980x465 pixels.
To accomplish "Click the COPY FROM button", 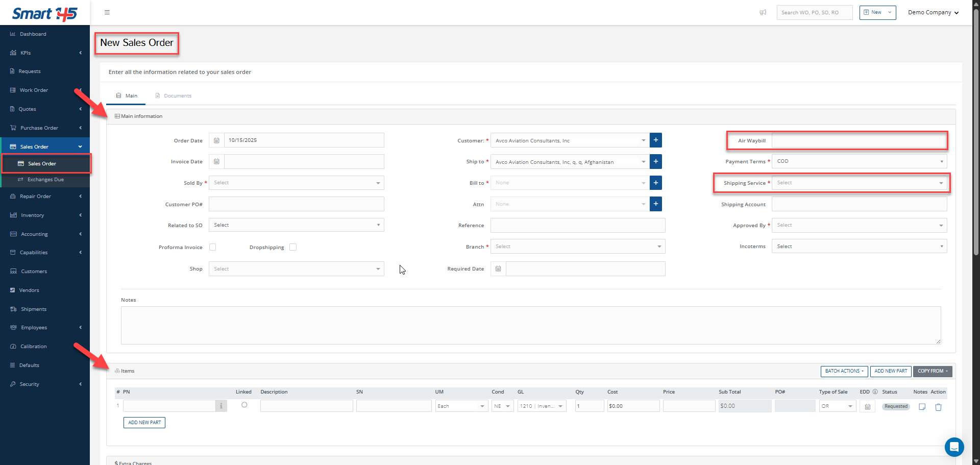I will tap(932, 371).
